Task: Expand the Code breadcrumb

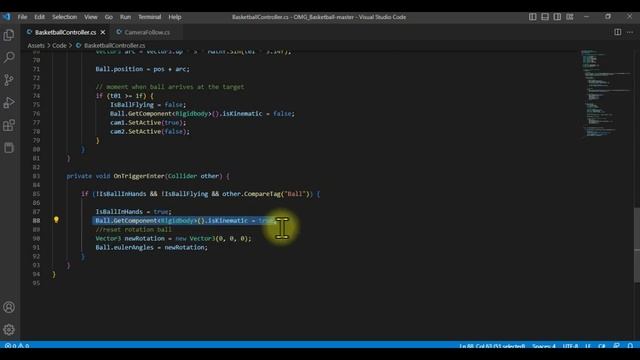Action: [59, 46]
